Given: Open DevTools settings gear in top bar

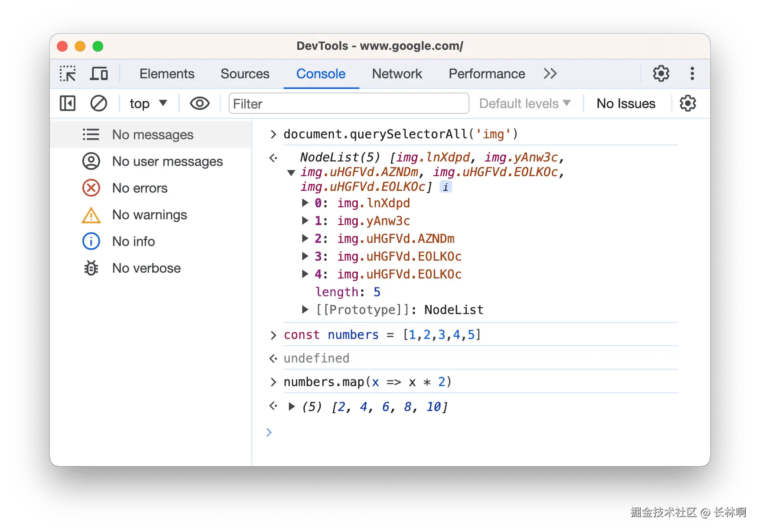Looking at the screenshot, I should coord(661,73).
